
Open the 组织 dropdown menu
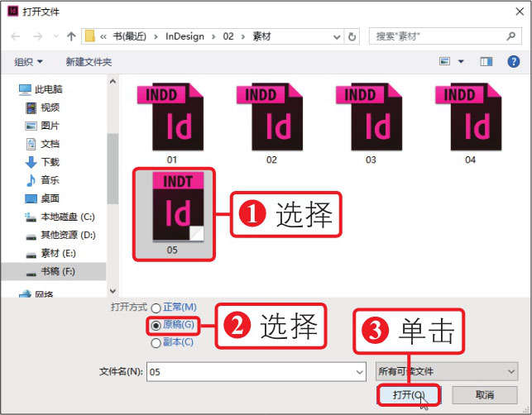[29, 62]
